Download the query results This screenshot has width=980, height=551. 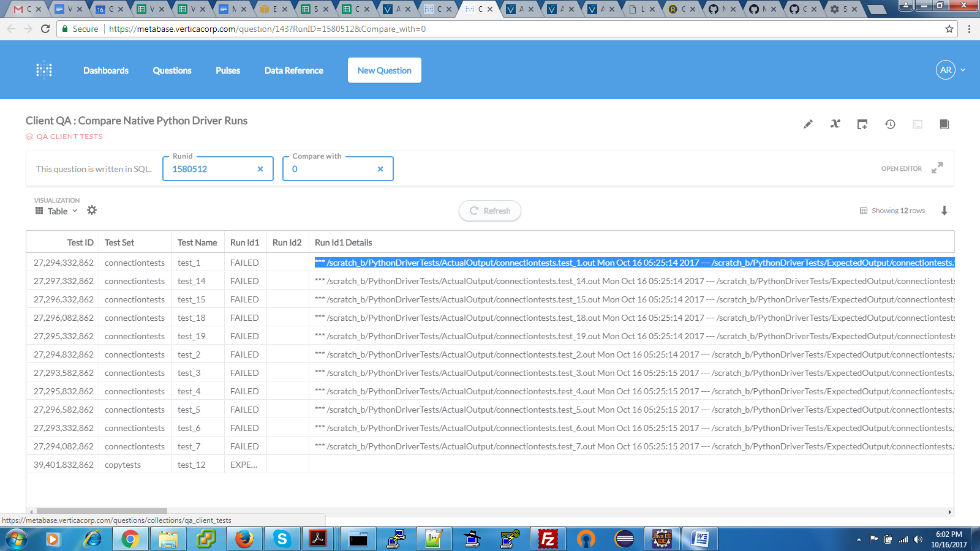[x=944, y=211]
